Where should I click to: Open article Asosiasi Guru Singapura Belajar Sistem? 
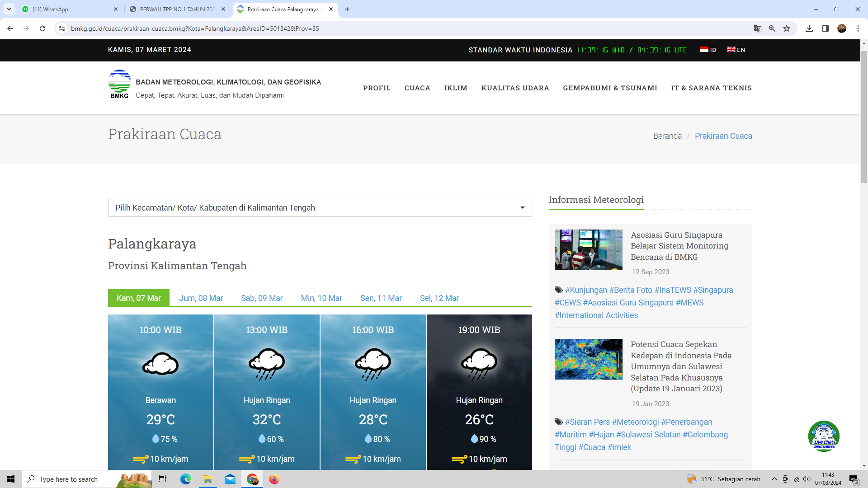pos(679,246)
